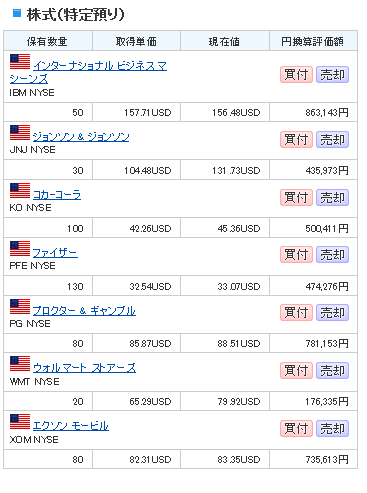Image resolution: width=367 pixels, height=493 pixels.
Task: Click 買付 for Johnson & Johnson
Action: 296,139
